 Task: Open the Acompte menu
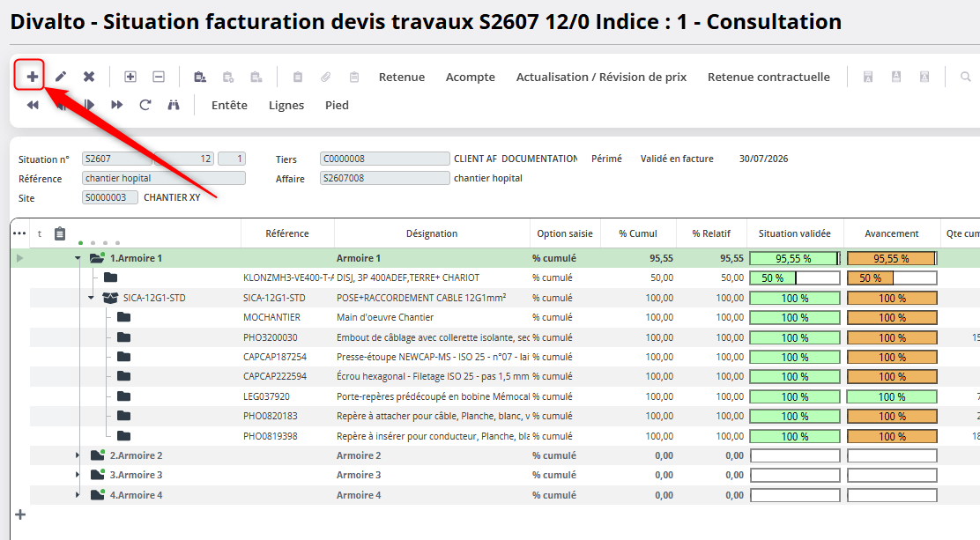pyautogui.click(x=470, y=77)
